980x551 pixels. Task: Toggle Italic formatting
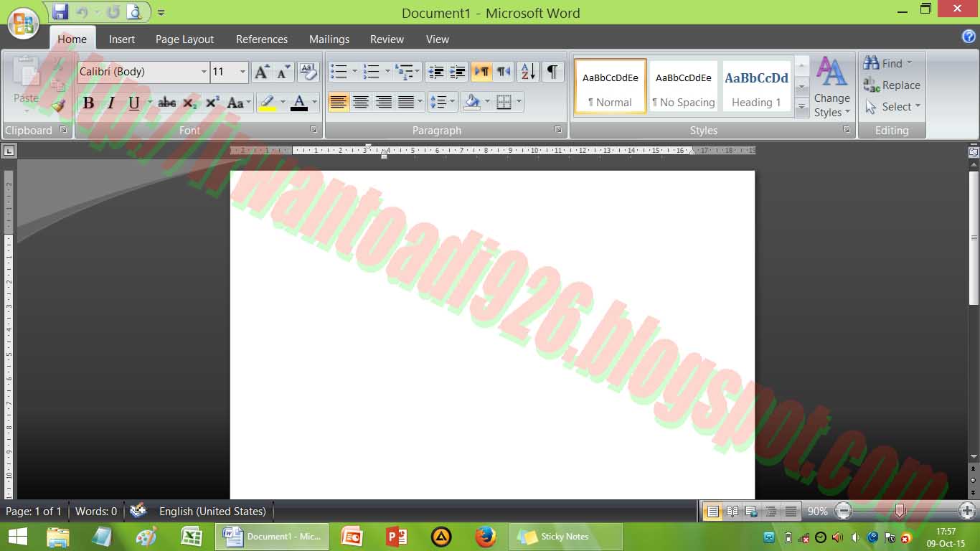pos(110,103)
